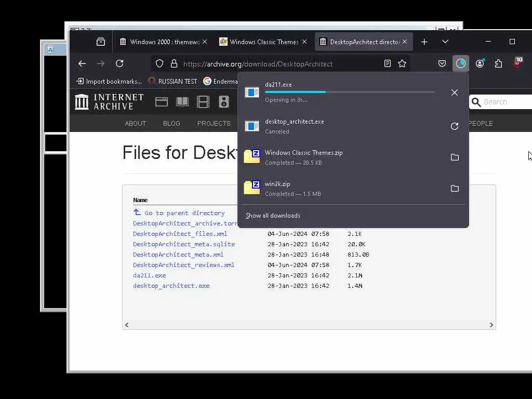This screenshot has height=399, width=532.
Task: Show Windows Classic Themes.zip in folder
Action: [x=455, y=157]
